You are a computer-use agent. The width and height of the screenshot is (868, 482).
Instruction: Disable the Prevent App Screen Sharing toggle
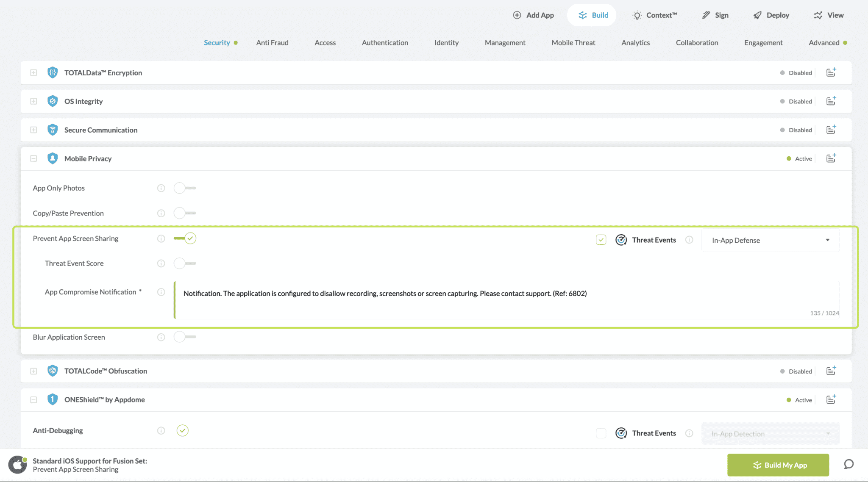pos(185,238)
